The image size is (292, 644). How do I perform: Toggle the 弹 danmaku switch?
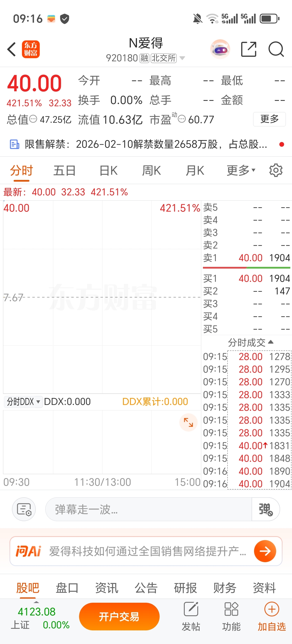click(x=265, y=509)
